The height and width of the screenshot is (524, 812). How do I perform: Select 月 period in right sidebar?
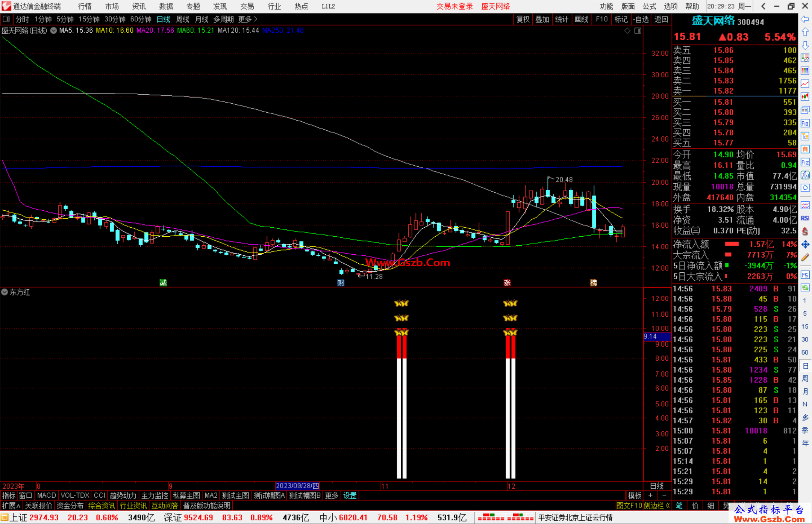click(805, 391)
